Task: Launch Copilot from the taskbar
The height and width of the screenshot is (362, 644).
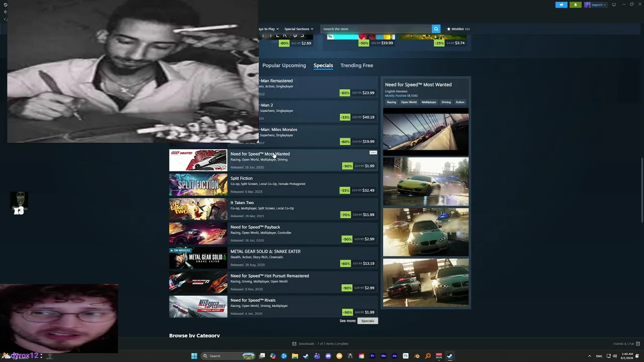Action: (273, 356)
